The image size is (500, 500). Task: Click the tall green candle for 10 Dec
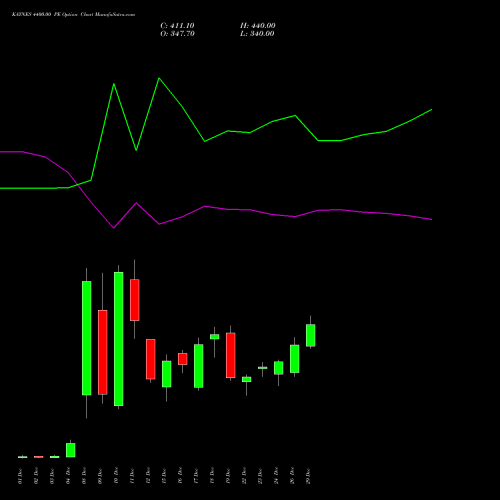pyautogui.click(x=119, y=339)
